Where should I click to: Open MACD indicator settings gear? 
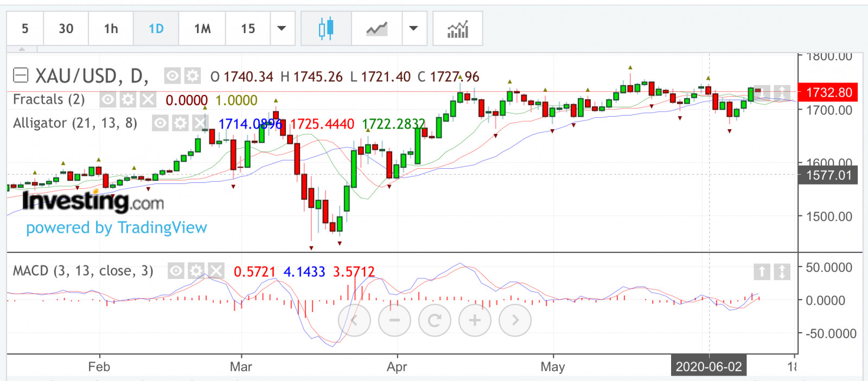click(x=196, y=271)
